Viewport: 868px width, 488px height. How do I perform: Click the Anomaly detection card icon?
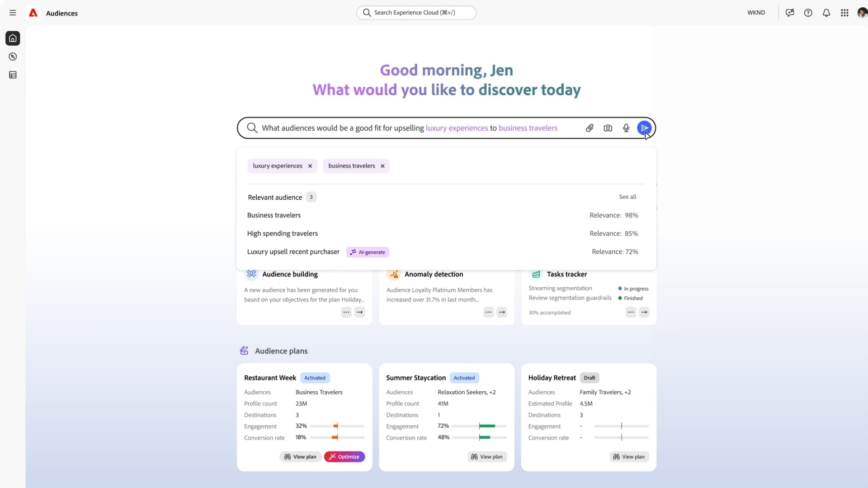394,274
